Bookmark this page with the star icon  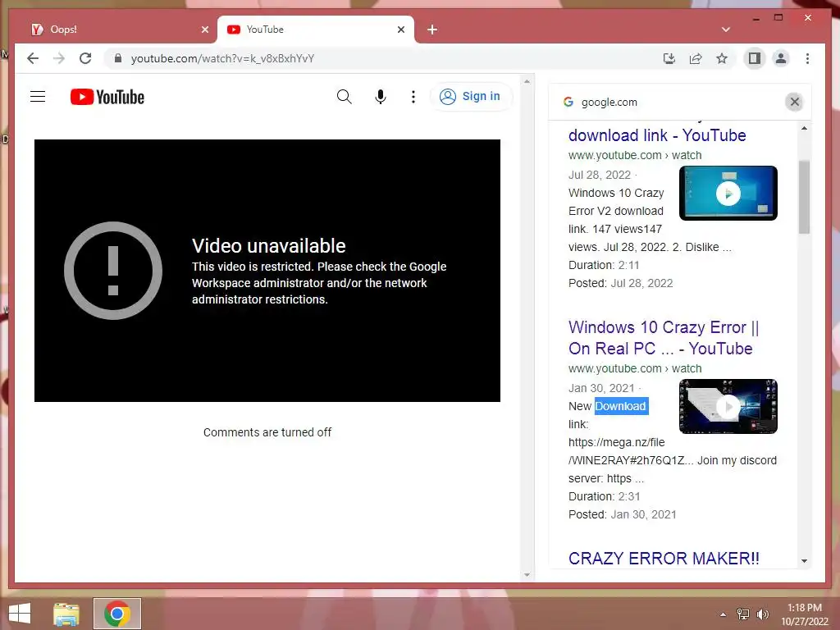pyautogui.click(x=722, y=58)
